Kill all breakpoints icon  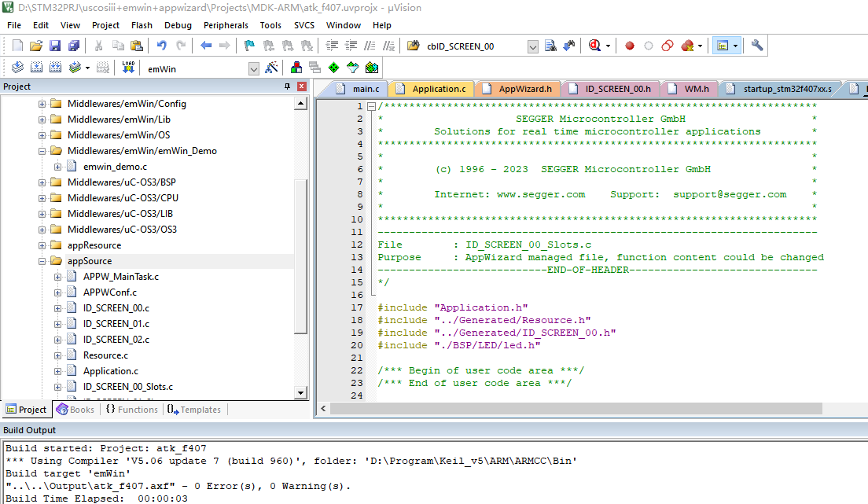tap(687, 46)
